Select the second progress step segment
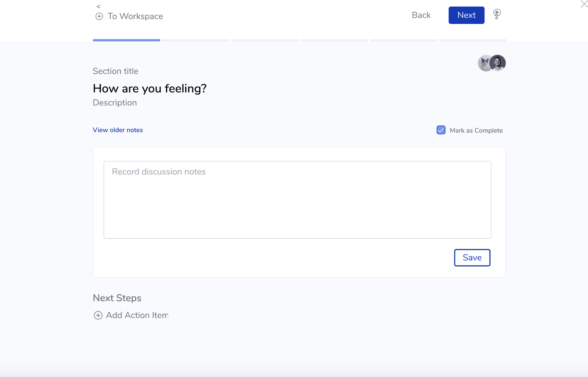Image resolution: width=588 pixels, height=377 pixels. [196, 40]
